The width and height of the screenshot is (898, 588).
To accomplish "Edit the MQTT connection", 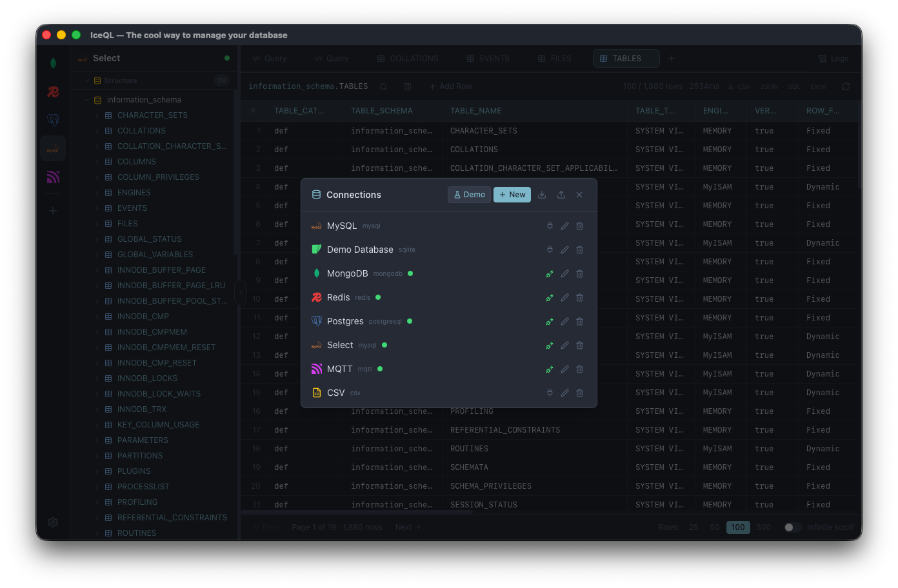I will pos(564,369).
